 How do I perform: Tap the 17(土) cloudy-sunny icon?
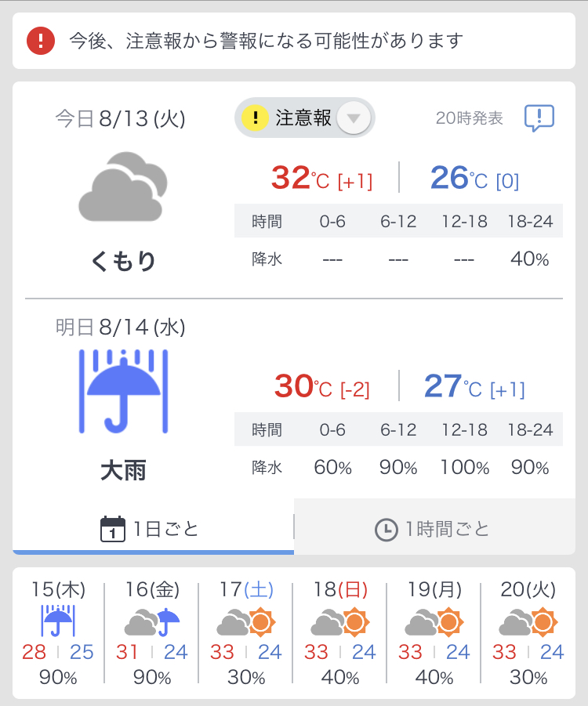click(x=246, y=622)
